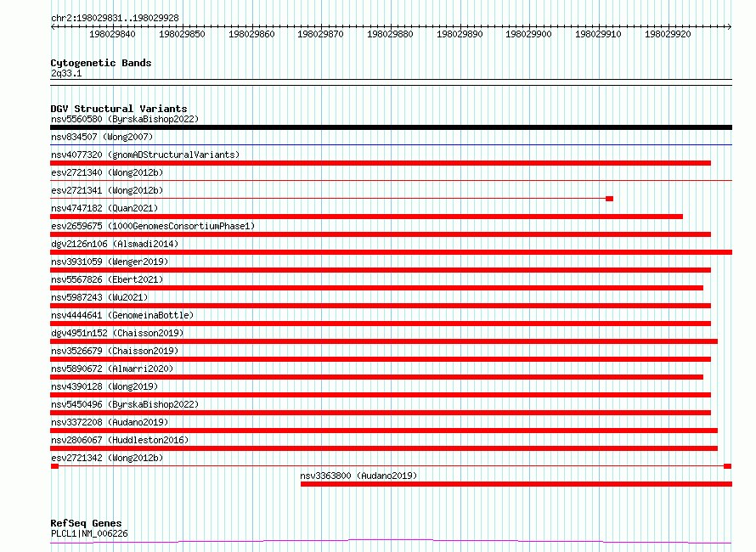
Task: Open nsv5890672 (Almarri2020) label
Action: click(112, 369)
